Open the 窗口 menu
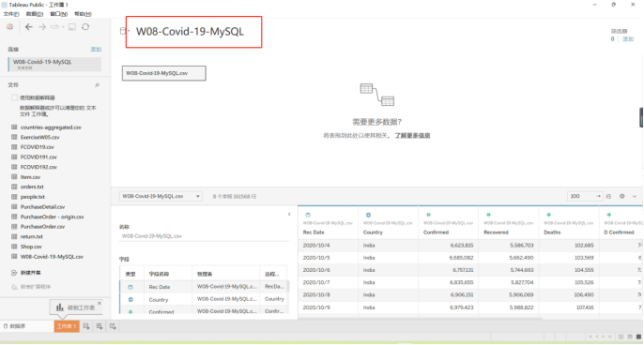Screen dimensions: 644x345 coord(59,14)
